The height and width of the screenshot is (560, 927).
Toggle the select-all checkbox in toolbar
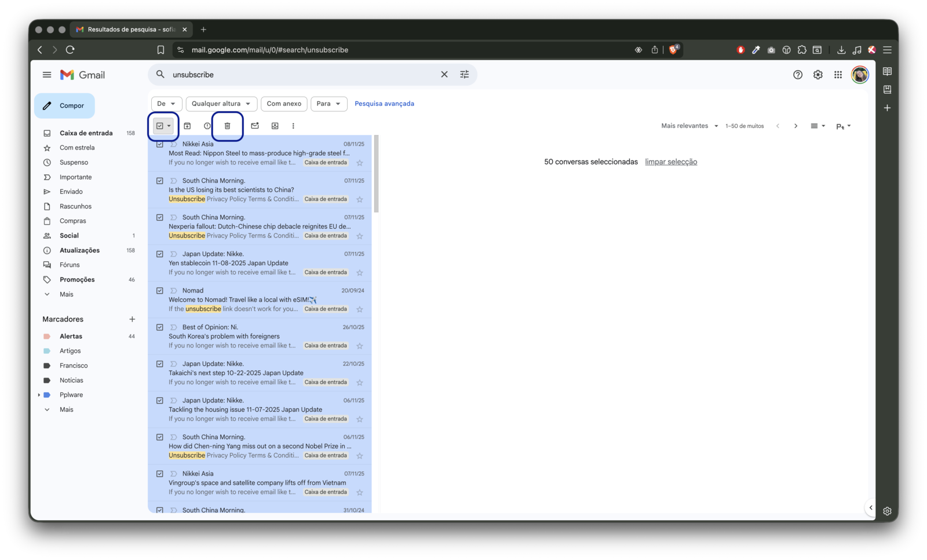160,126
